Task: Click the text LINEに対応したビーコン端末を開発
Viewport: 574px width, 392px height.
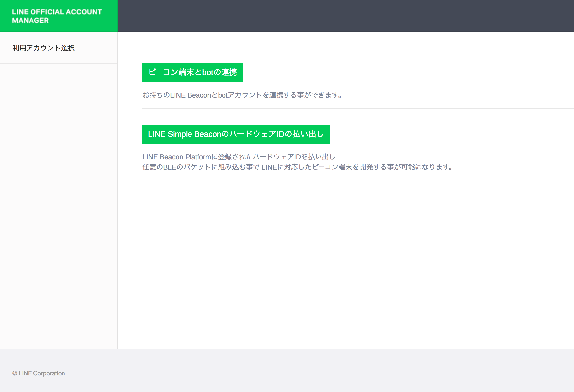Action: 318,167
